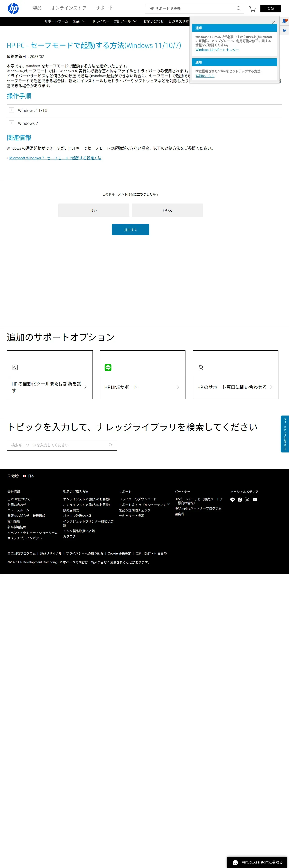Open 日本HPについて footer link
Image resolution: width=289 pixels, height=868 pixels.
19,499
